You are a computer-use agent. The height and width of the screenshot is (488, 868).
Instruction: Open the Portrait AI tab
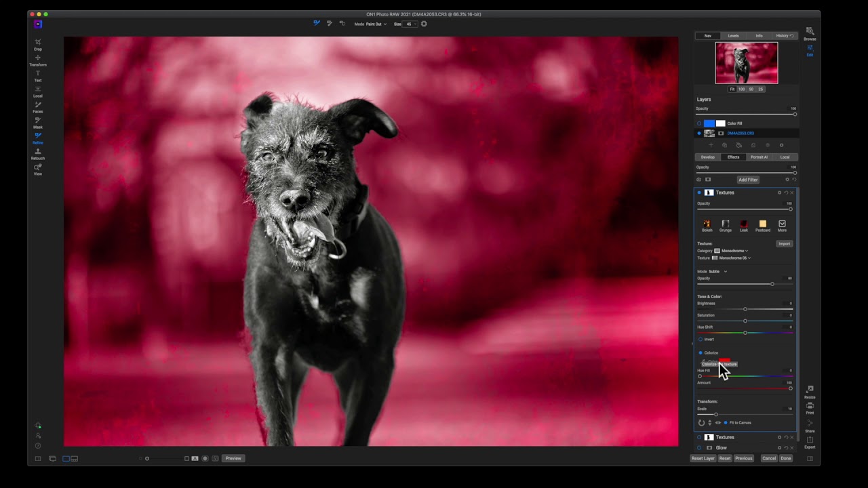759,157
